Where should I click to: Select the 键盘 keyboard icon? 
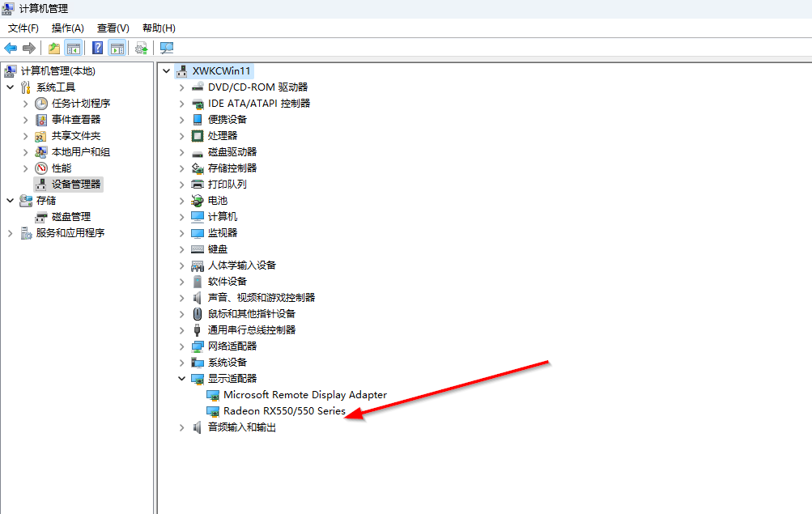click(x=198, y=249)
